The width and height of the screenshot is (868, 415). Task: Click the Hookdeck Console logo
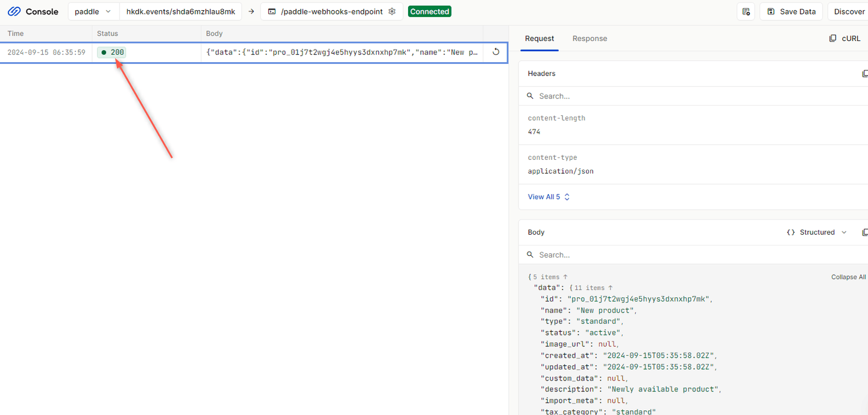33,11
